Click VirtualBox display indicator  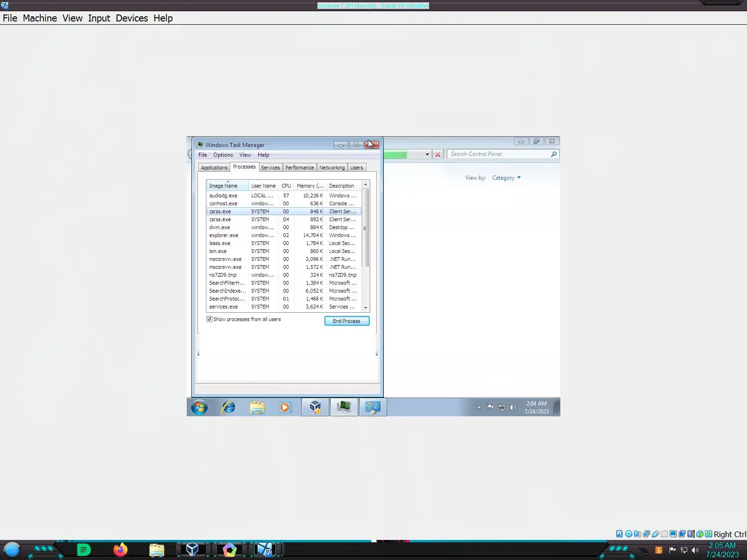pos(673,534)
